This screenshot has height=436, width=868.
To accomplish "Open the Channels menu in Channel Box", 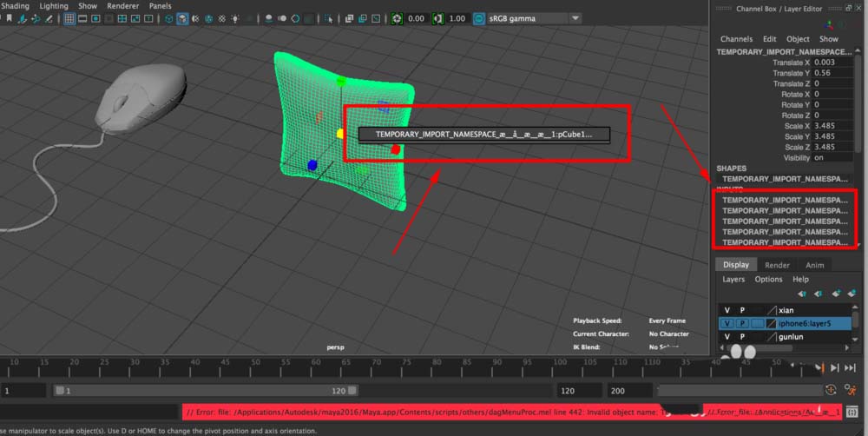I will [736, 39].
